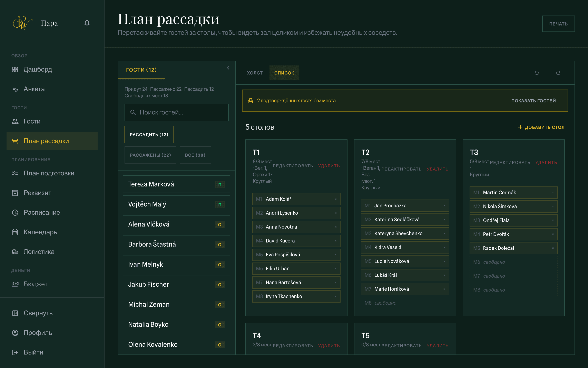Select the Гости (12) tab

[x=141, y=70]
